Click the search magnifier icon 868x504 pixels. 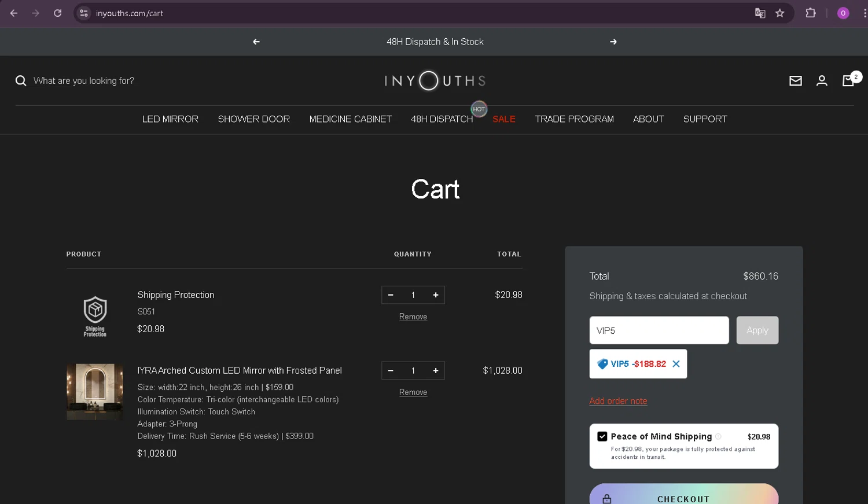pos(21,80)
